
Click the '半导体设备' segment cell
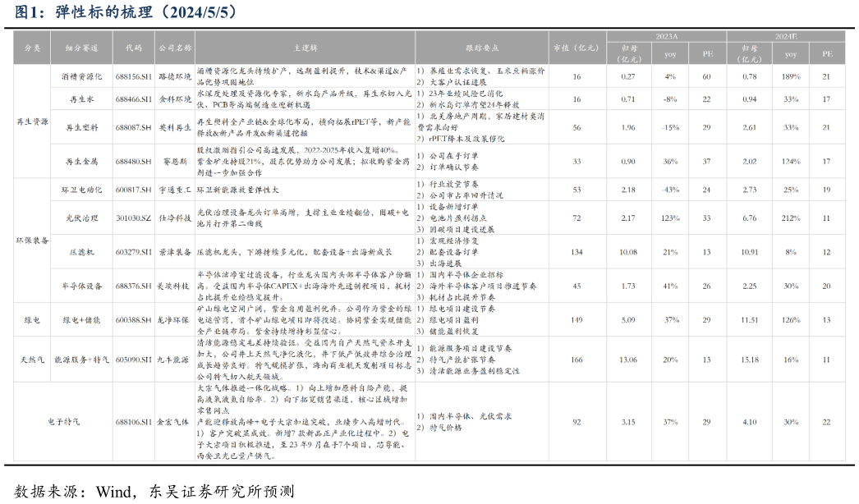point(81,286)
